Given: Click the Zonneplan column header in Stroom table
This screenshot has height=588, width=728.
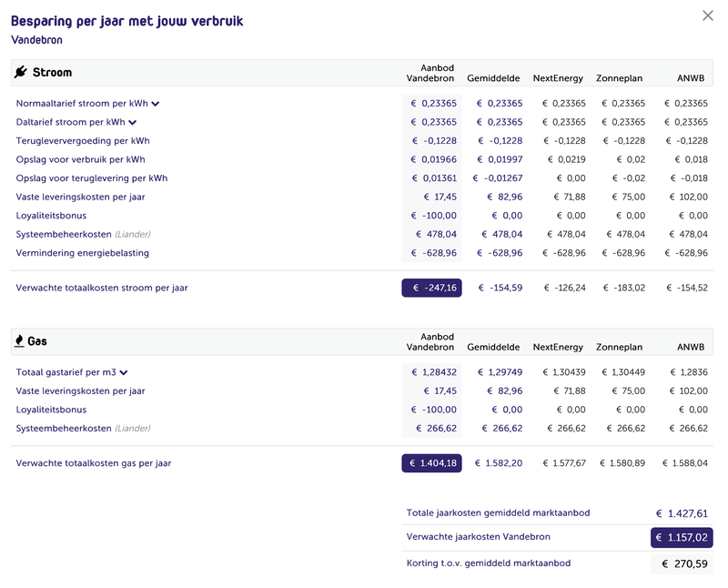Looking at the screenshot, I should click(x=619, y=78).
